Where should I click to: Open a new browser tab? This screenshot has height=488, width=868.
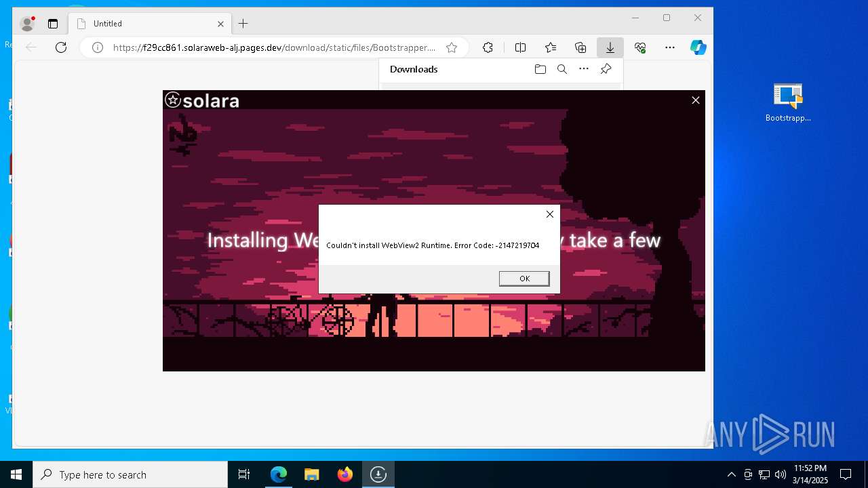click(243, 24)
